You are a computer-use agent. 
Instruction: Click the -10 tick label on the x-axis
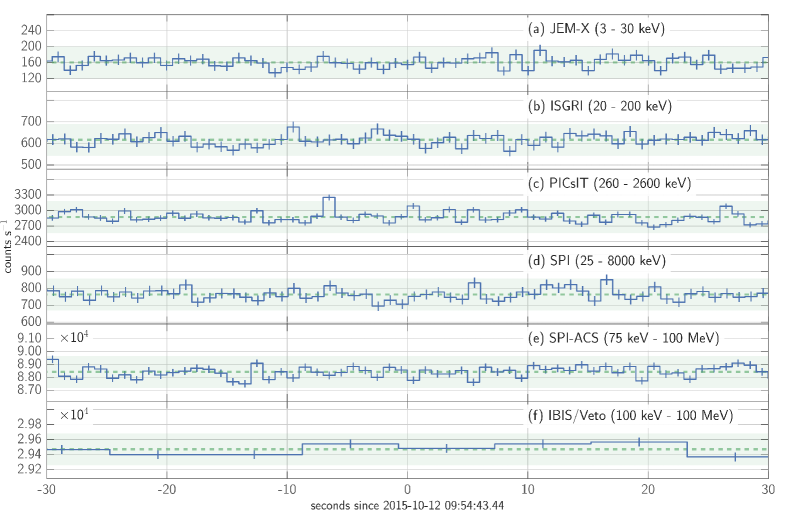(x=287, y=490)
